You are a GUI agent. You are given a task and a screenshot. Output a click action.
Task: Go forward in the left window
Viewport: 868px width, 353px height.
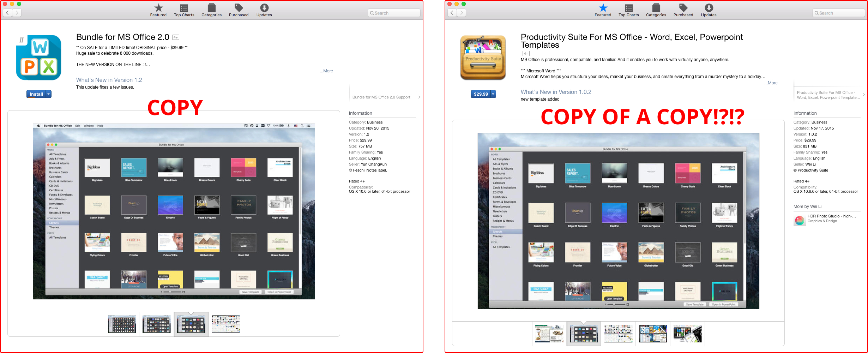point(17,13)
